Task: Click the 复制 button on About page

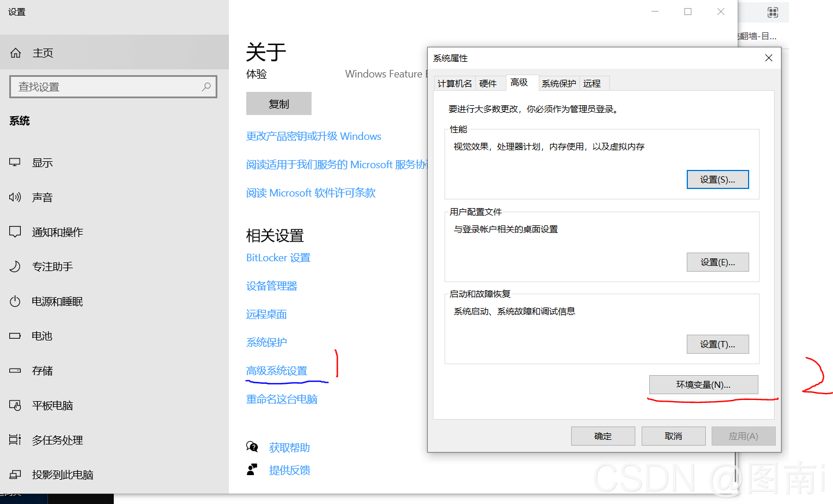Action: pyautogui.click(x=279, y=103)
